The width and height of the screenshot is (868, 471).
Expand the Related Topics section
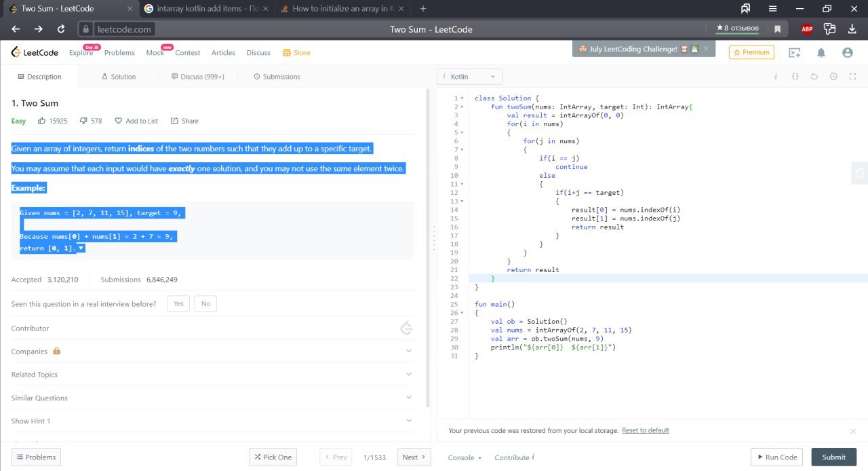pyautogui.click(x=212, y=374)
